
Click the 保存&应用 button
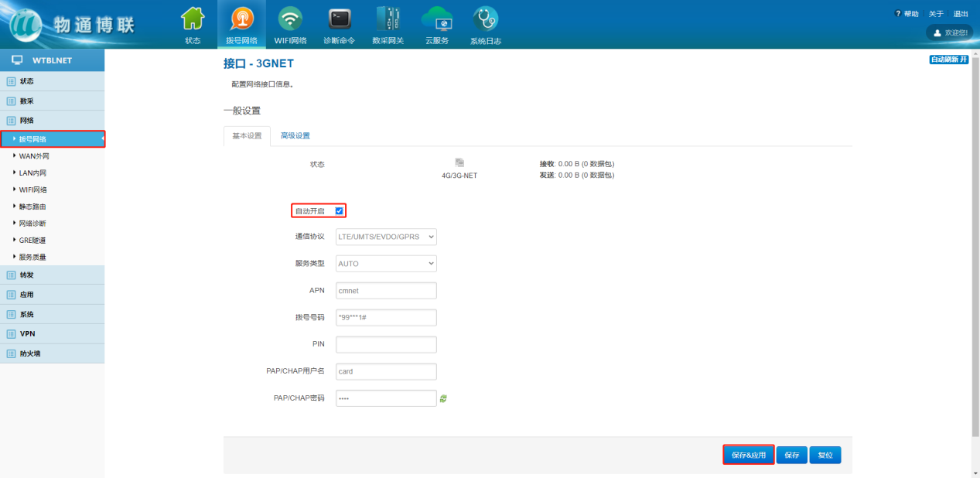tap(748, 456)
